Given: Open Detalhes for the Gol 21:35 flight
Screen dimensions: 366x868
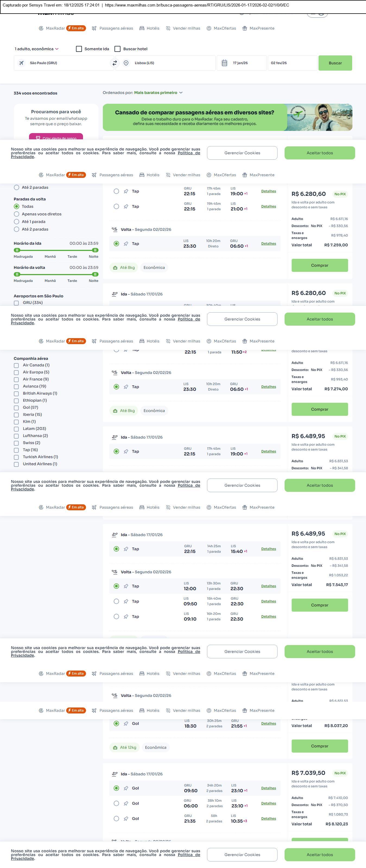Looking at the screenshot, I should tap(268, 819).
